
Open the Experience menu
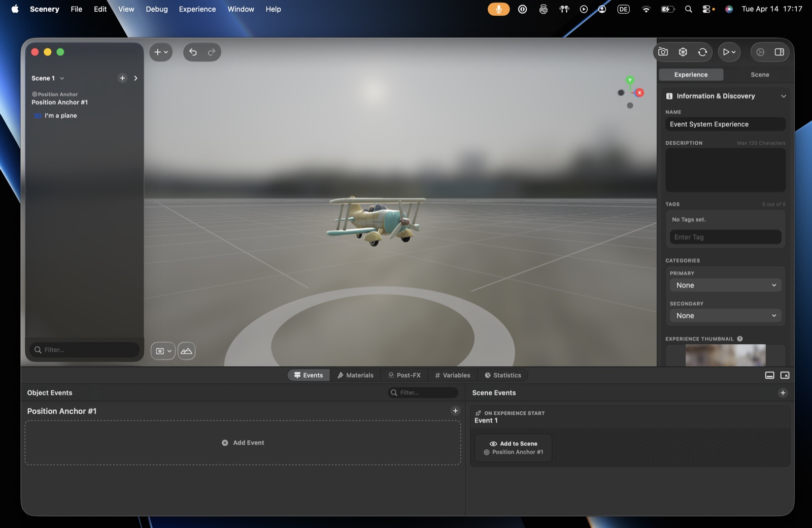197,9
